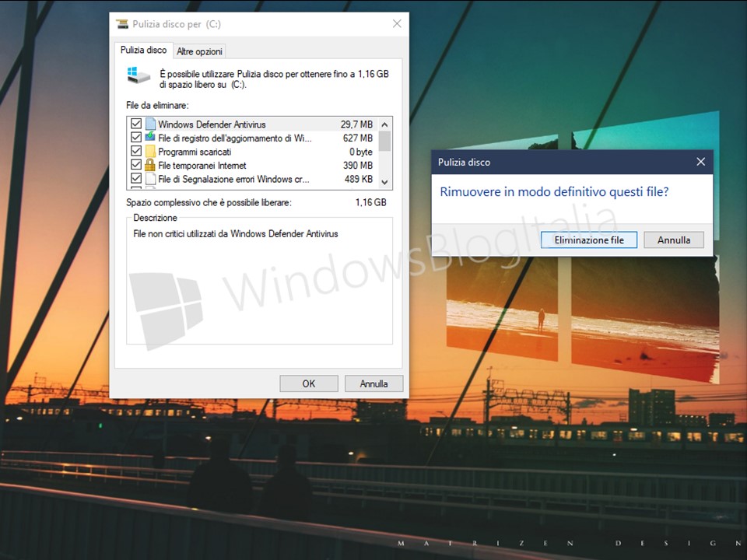Select the Pulizia disco tab

143,51
